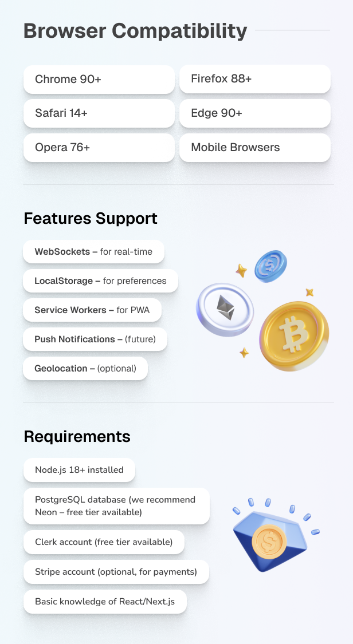Choose the Mobile Browsers pill
Image resolution: width=353 pixels, height=644 pixels.
click(x=254, y=148)
